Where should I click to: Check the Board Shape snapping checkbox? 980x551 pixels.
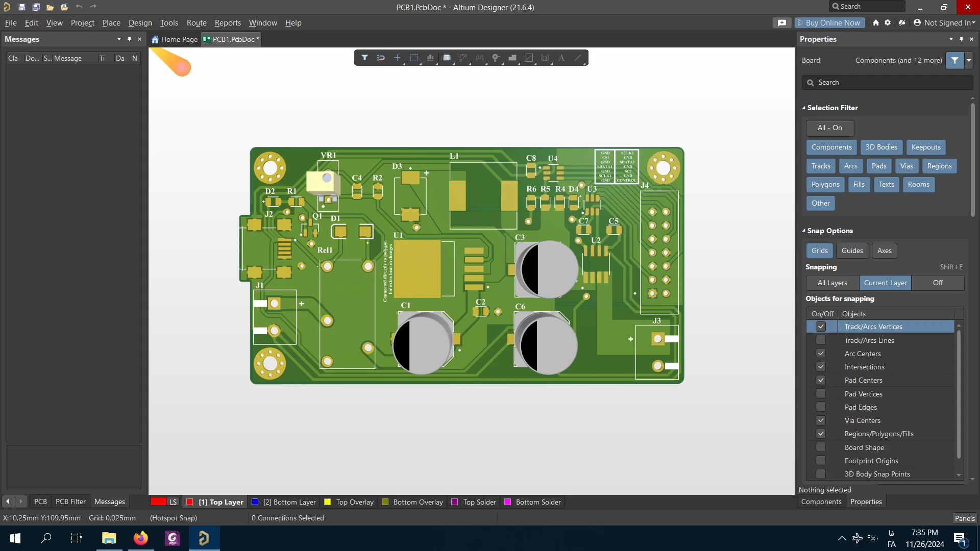pyautogui.click(x=821, y=447)
